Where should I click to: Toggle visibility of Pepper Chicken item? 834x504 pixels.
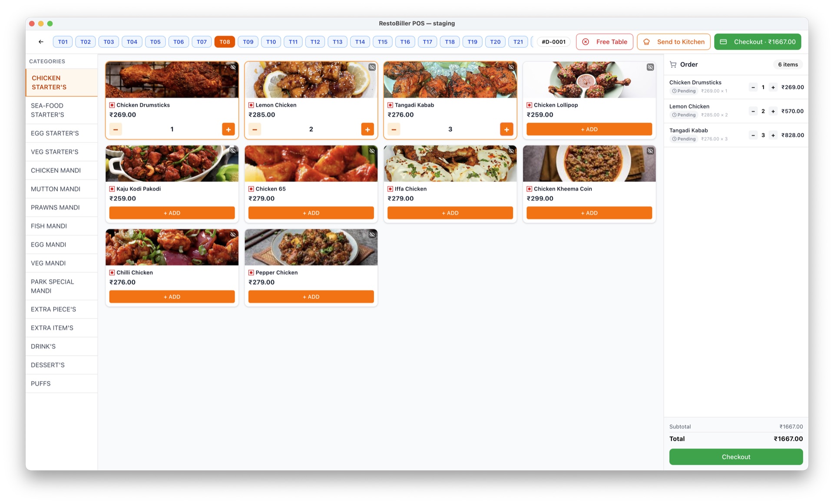(372, 235)
